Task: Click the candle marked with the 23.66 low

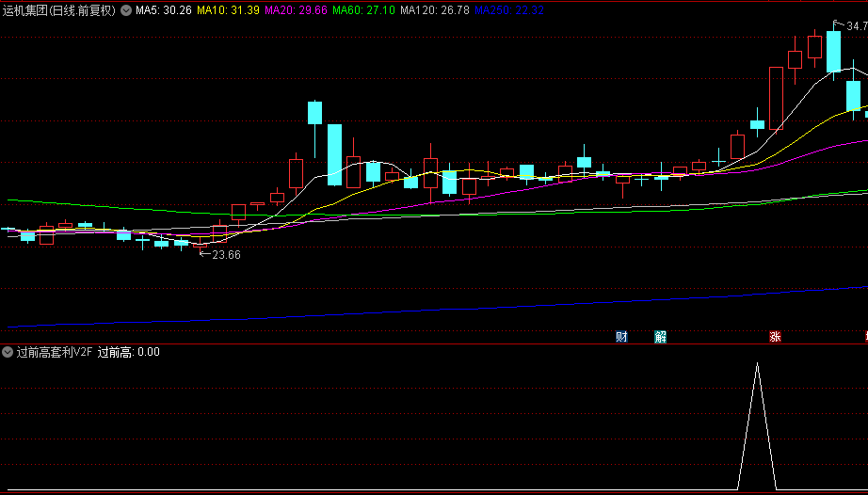Action: pos(200,245)
